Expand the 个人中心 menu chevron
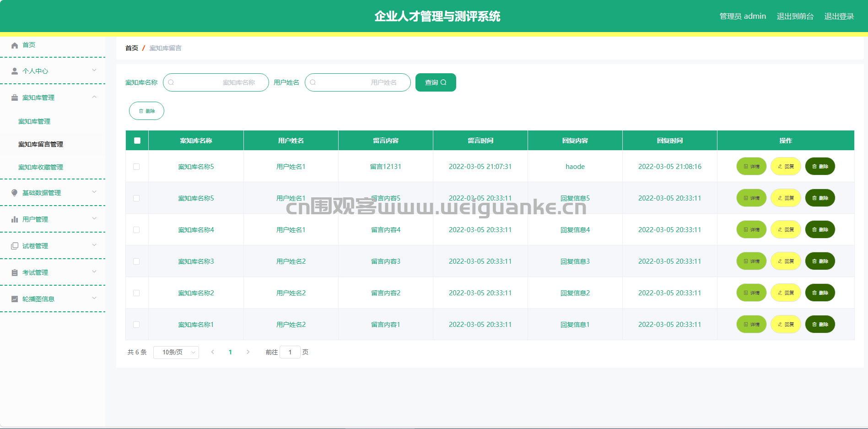This screenshot has height=429, width=868. (x=94, y=70)
